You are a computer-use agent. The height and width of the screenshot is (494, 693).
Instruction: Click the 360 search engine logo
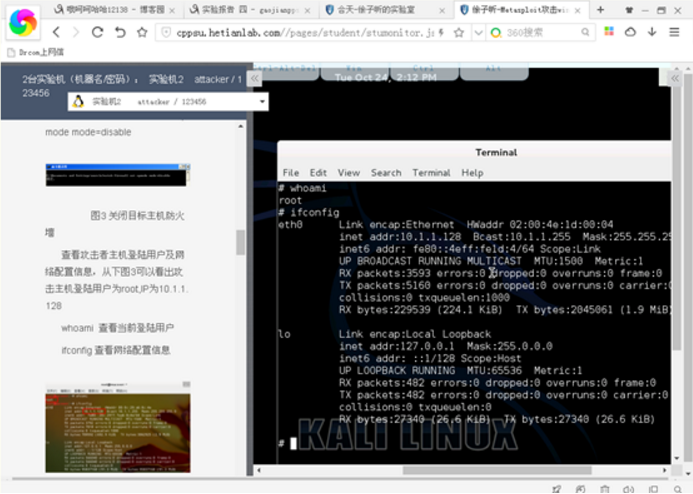(496, 32)
